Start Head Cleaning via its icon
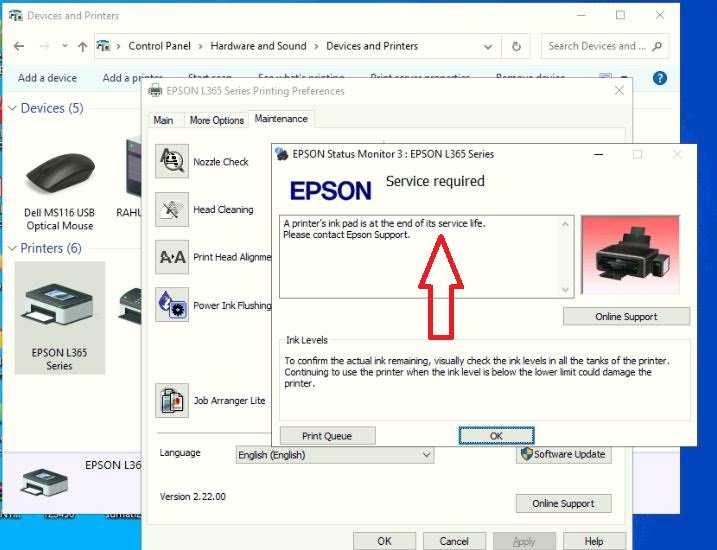This screenshot has width=717, height=550. tap(172, 209)
